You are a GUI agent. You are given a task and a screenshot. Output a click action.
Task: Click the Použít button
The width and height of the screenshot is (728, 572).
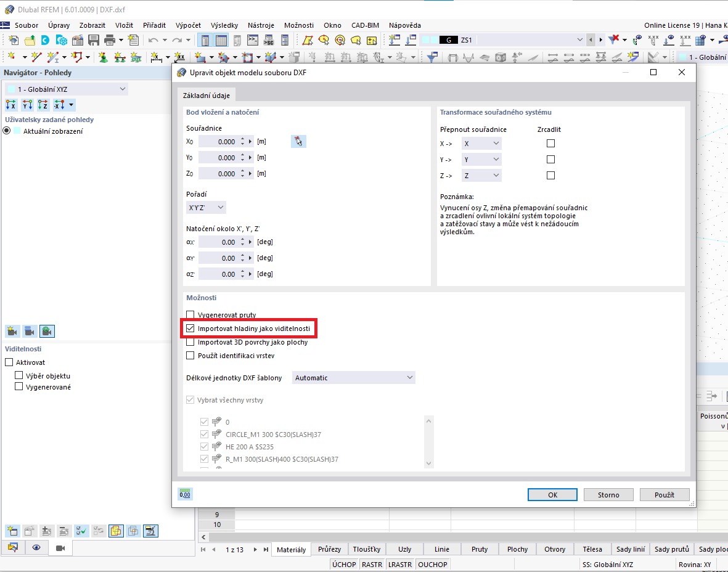point(665,494)
